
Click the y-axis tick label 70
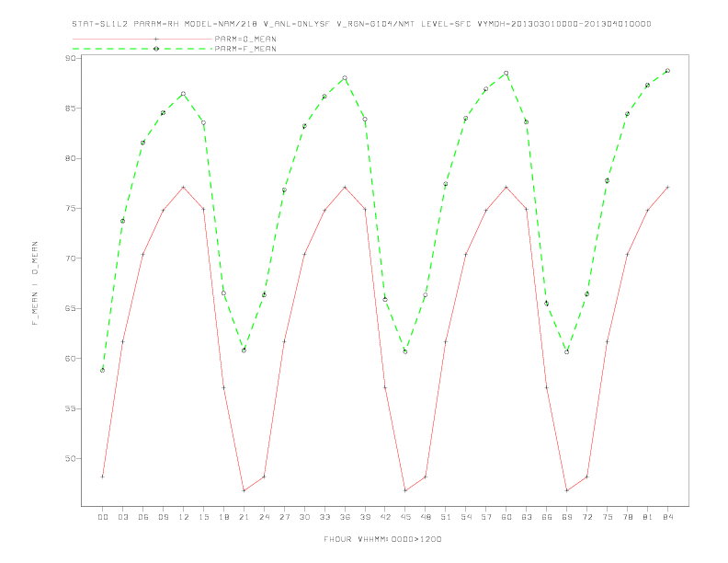click(x=70, y=259)
